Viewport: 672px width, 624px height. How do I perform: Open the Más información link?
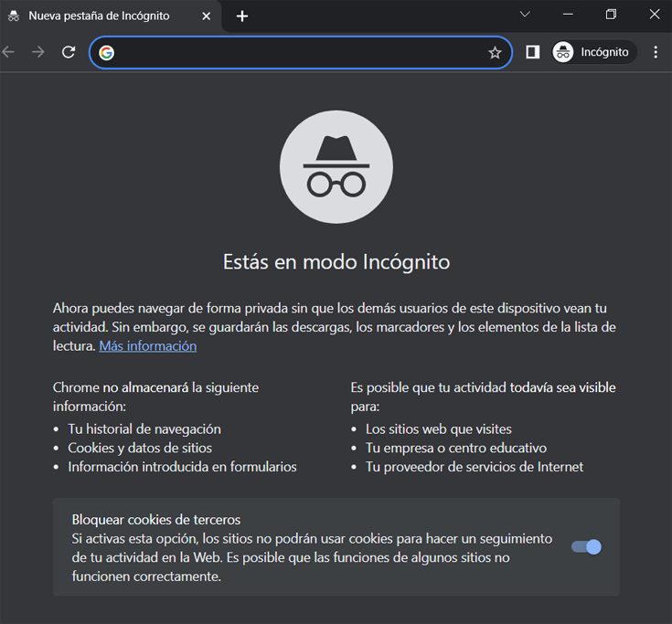[x=148, y=346]
